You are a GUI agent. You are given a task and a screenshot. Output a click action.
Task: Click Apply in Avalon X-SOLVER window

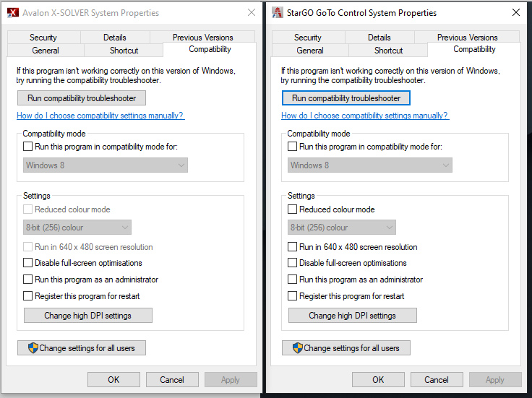(231, 380)
